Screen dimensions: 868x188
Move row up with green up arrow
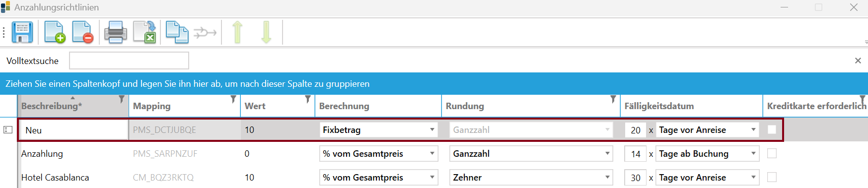237,33
